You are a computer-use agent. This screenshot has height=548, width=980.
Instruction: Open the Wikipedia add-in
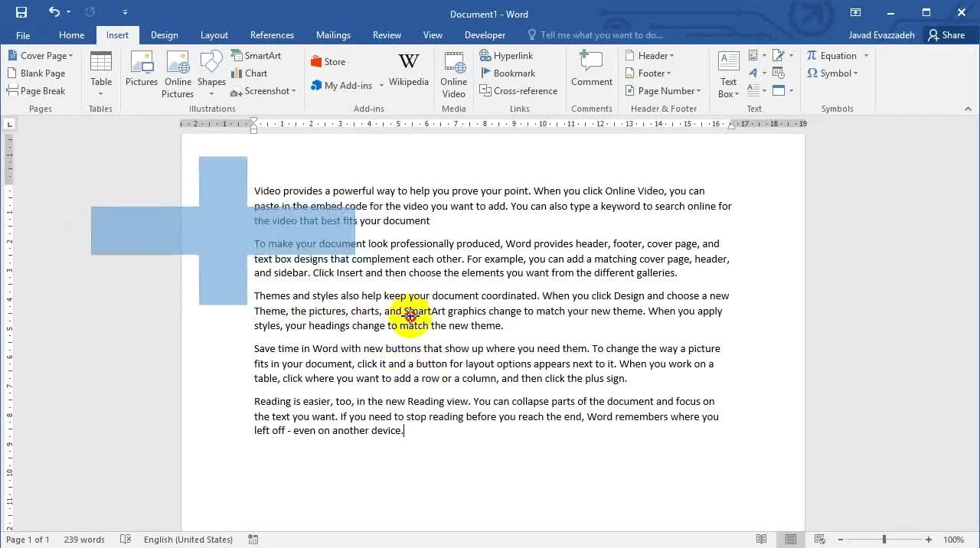tap(408, 70)
